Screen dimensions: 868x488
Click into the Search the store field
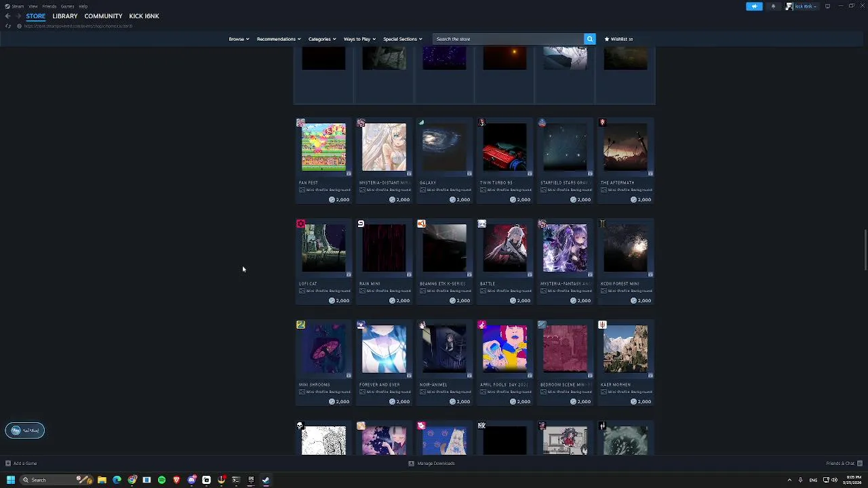(508, 39)
